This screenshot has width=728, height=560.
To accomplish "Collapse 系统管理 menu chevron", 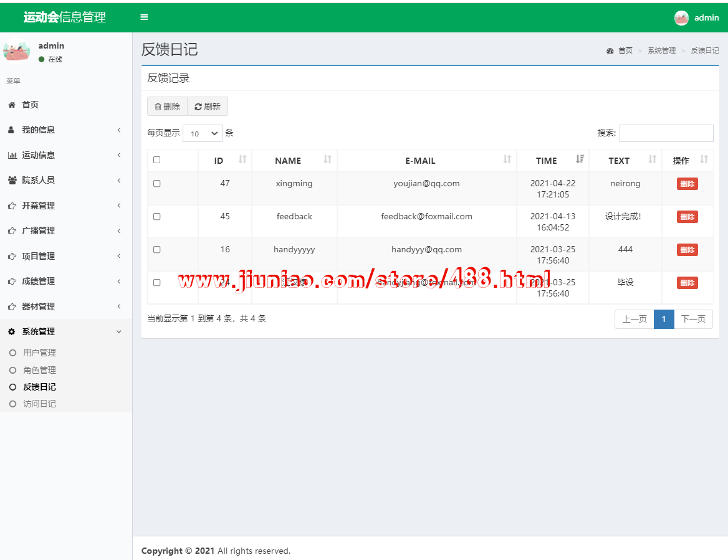I will pyautogui.click(x=119, y=332).
